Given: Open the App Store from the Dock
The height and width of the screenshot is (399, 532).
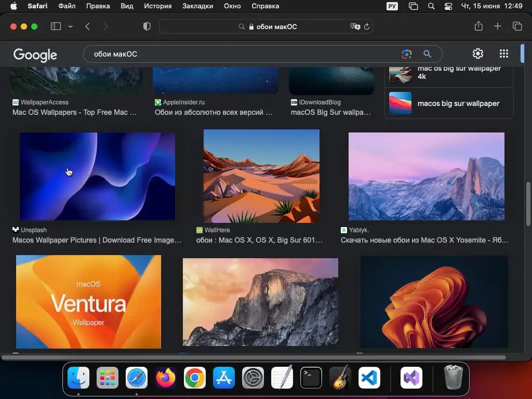Looking at the screenshot, I should click(x=224, y=378).
